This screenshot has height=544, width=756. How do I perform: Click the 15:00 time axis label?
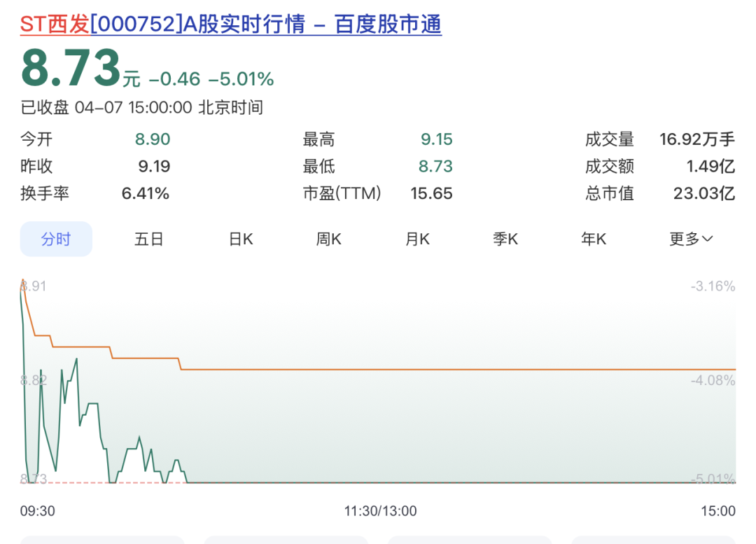[718, 511]
